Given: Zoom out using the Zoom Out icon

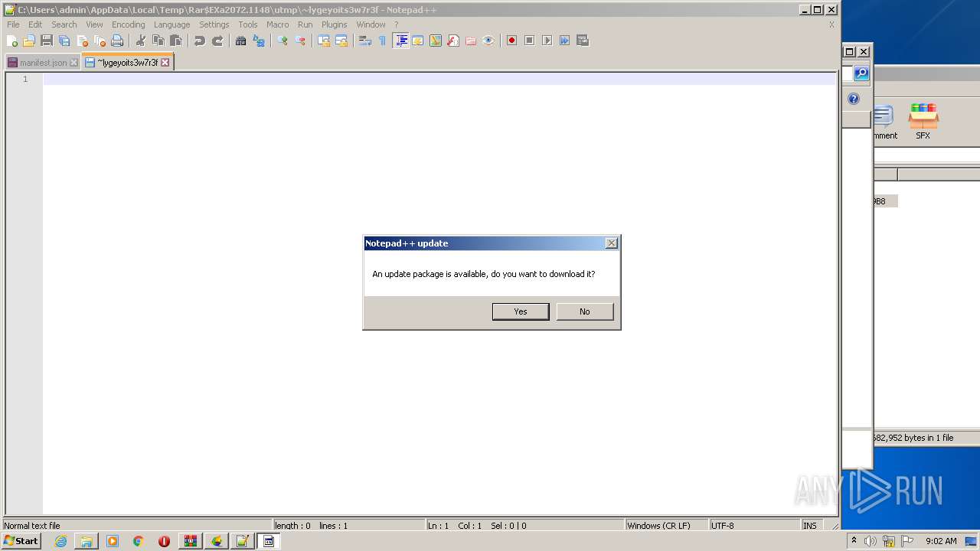Looking at the screenshot, I should (x=300, y=41).
